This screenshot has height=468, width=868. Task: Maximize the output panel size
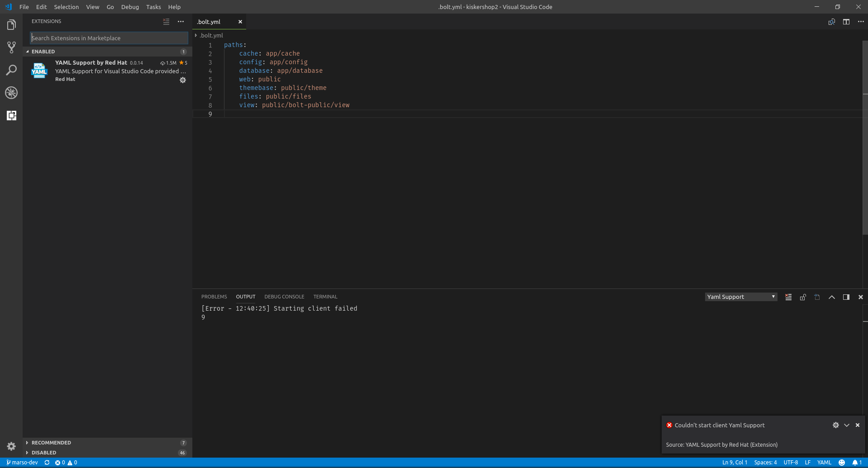(832, 297)
